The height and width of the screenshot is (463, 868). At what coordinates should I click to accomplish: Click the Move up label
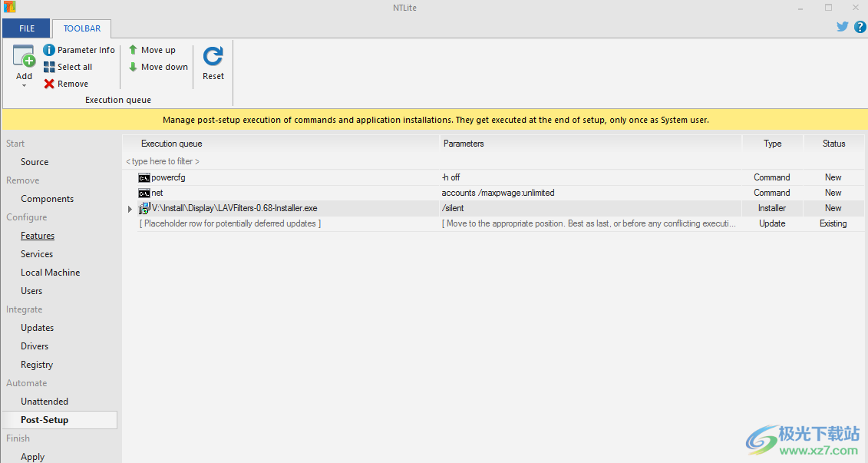158,50
